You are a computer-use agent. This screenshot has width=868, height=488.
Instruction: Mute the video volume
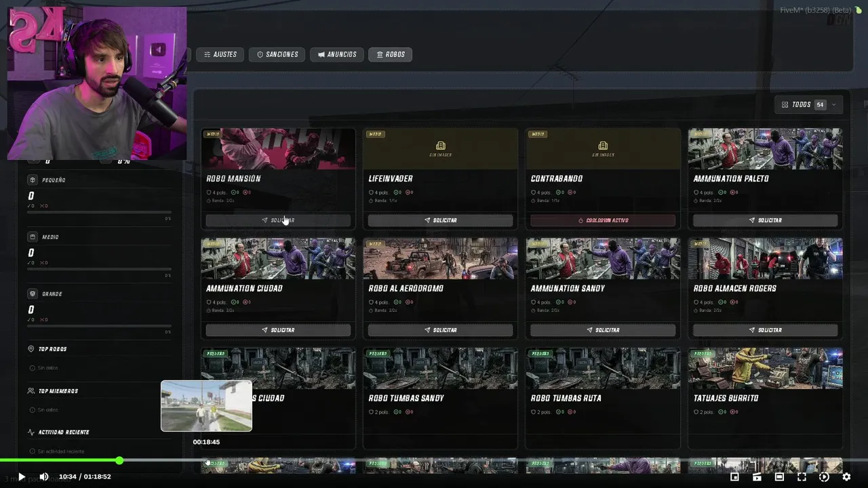click(x=44, y=476)
